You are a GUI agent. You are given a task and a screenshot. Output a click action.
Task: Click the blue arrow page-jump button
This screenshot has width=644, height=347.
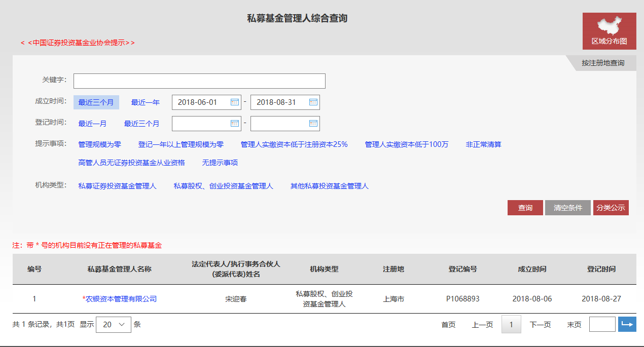(x=627, y=325)
